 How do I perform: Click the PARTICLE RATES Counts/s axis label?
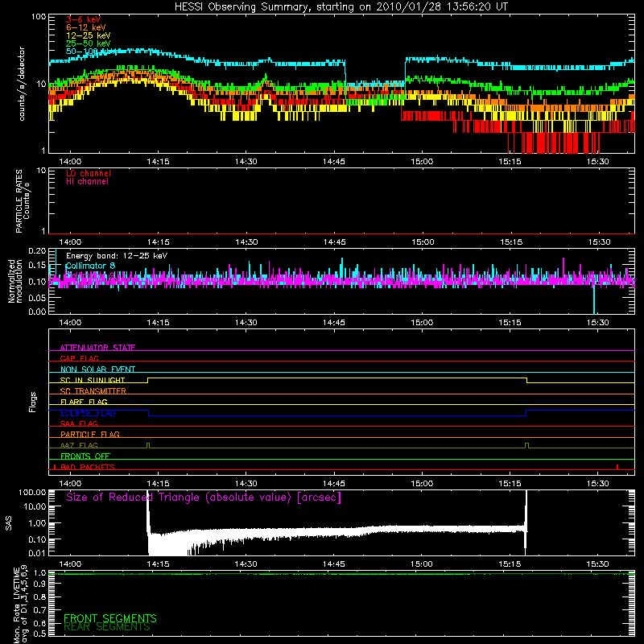click(23, 201)
